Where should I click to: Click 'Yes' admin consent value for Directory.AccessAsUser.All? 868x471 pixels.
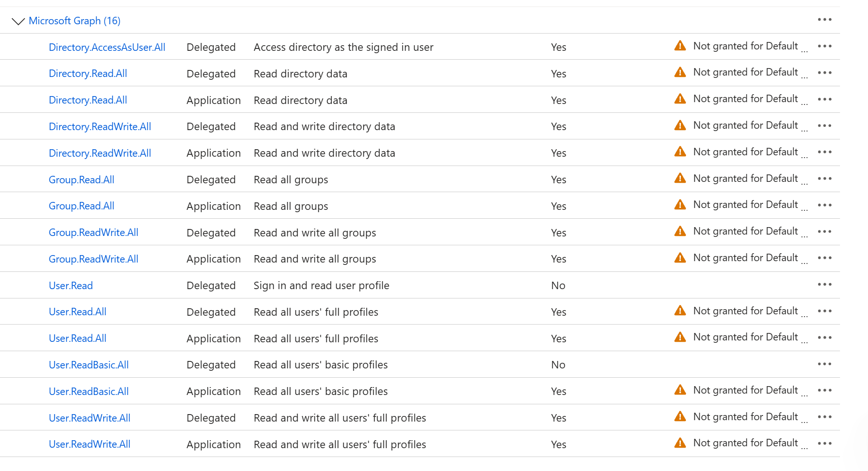coord(559,47)
